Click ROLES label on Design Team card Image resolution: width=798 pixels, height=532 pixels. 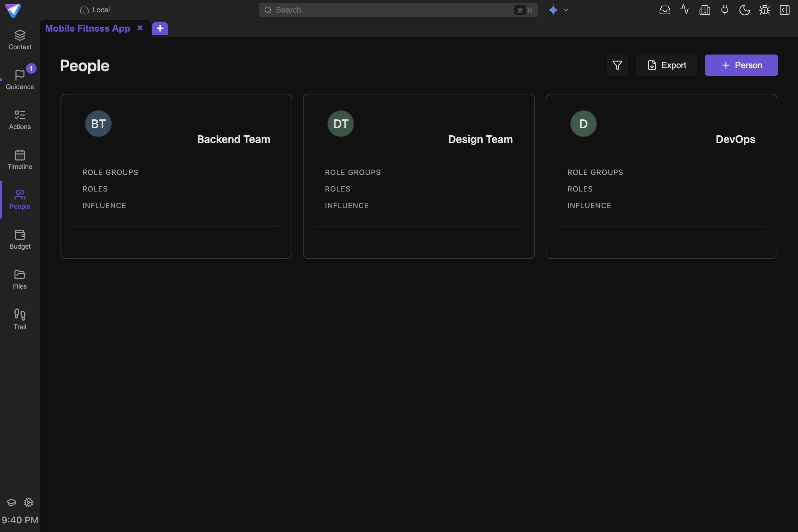(x=337, y=189)
